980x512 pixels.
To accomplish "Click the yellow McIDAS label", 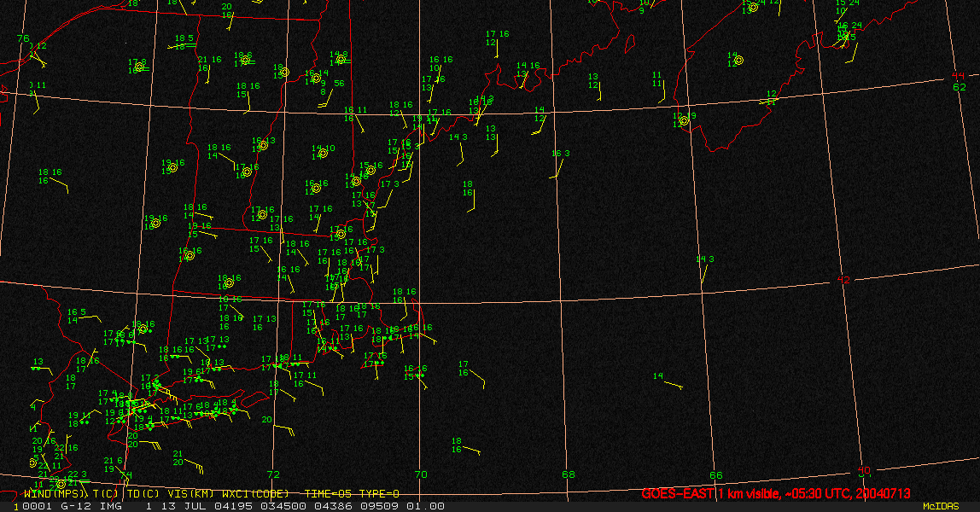I will click(x=941, y=506).
